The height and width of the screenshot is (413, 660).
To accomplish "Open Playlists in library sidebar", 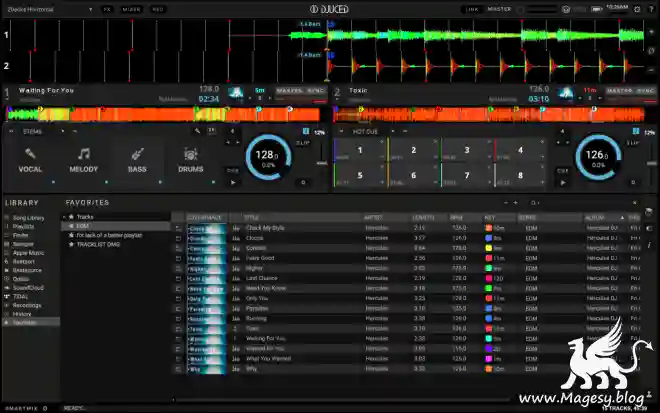I will point(23,226).
